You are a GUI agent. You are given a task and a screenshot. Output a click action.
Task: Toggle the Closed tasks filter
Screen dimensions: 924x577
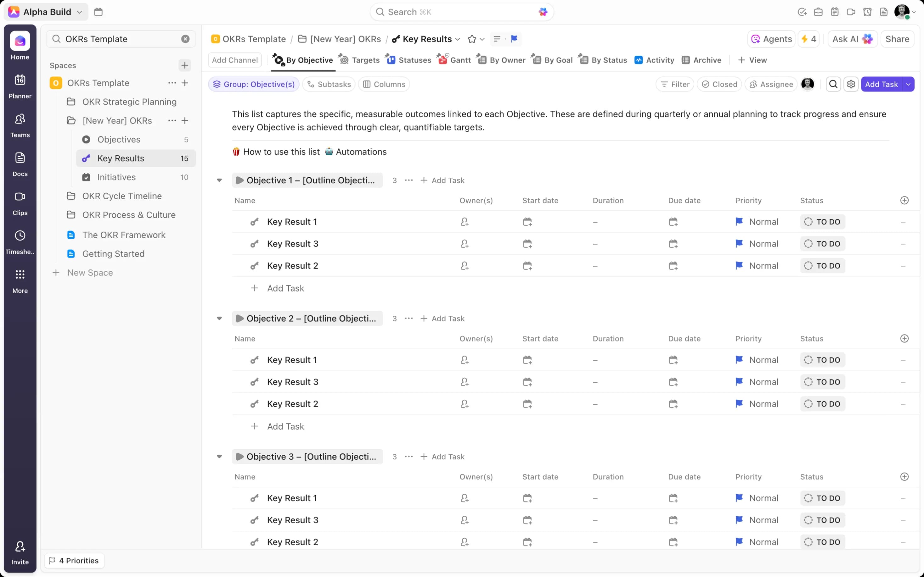[719, 84]
